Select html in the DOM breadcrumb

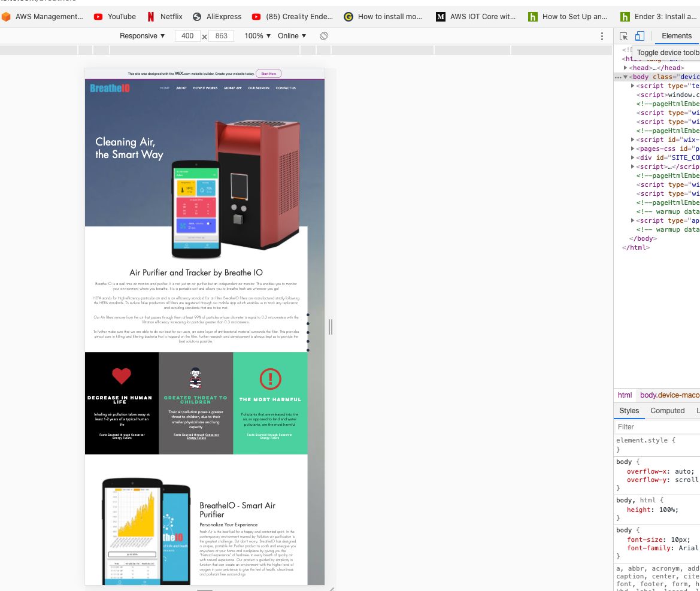625,395
